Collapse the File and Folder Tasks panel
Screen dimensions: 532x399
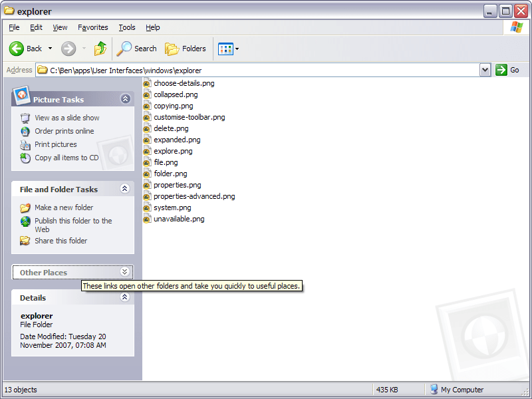coord(125,189)
